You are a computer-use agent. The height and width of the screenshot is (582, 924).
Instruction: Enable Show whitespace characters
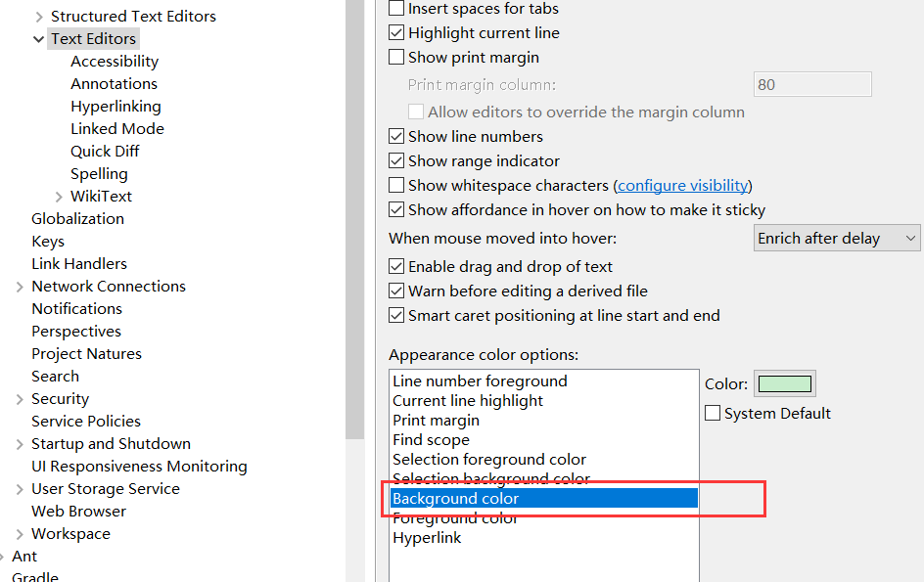click(396, 184)
